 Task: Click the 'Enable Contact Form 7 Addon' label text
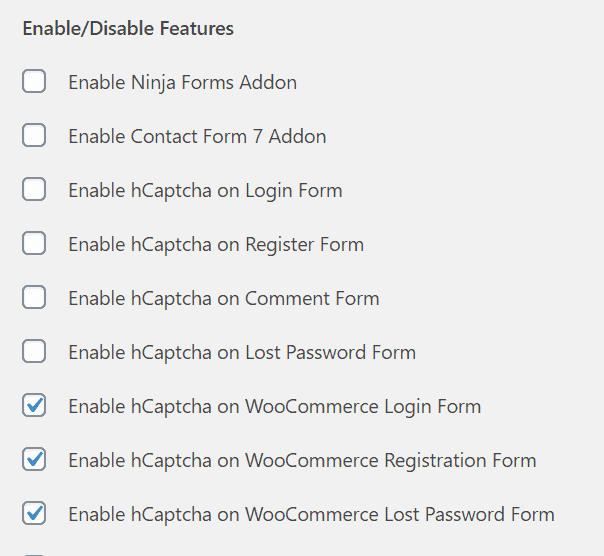click(197, 136)
